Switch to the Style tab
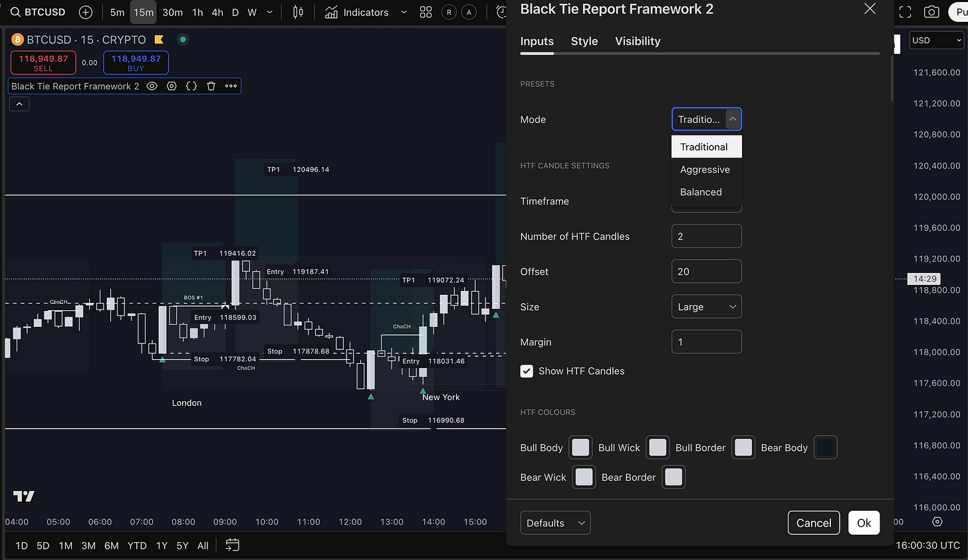Screen dimensions: 968x560 click(584, 41)
